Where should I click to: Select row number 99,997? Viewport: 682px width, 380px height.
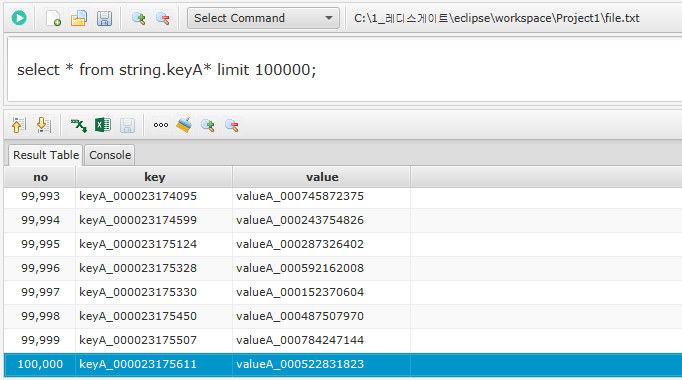pyautogui.click(x=40, y=292)
